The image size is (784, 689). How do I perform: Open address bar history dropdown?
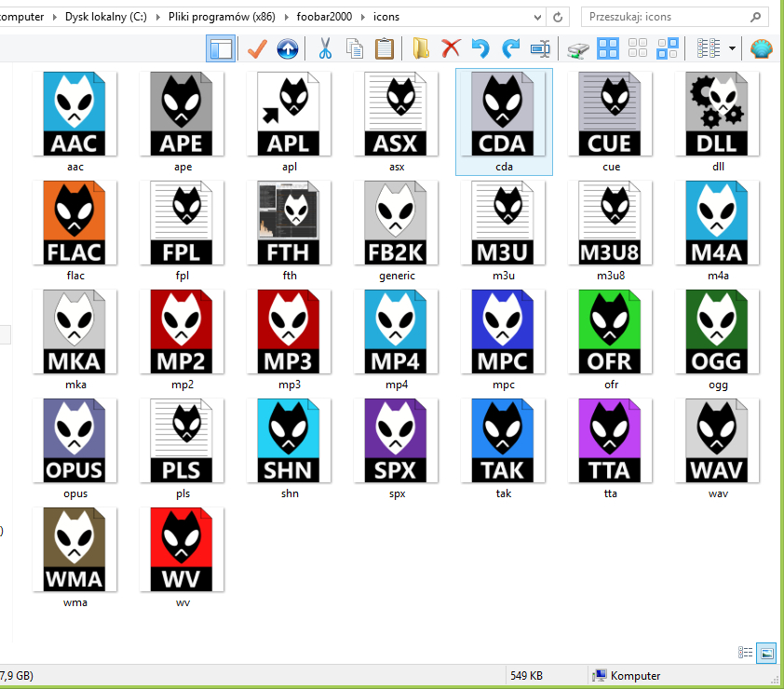(537, 17)
